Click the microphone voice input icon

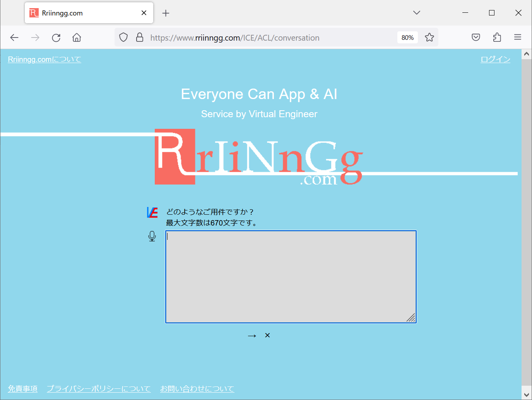[152, 236]
